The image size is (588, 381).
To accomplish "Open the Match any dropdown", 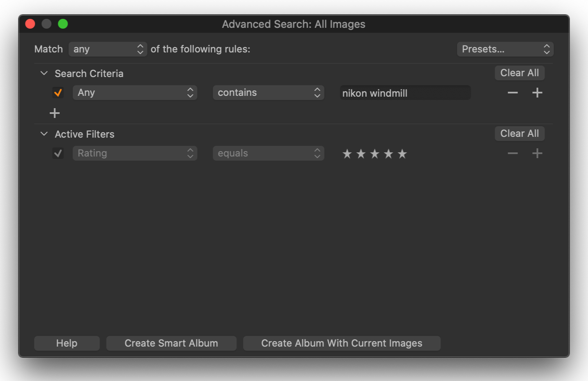I will point(108,49).
